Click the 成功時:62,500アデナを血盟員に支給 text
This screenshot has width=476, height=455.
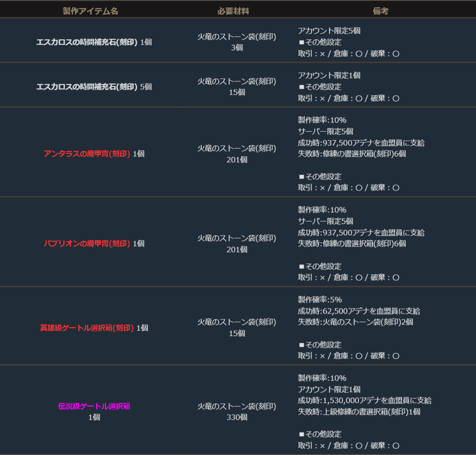click(x=358, y=311)
